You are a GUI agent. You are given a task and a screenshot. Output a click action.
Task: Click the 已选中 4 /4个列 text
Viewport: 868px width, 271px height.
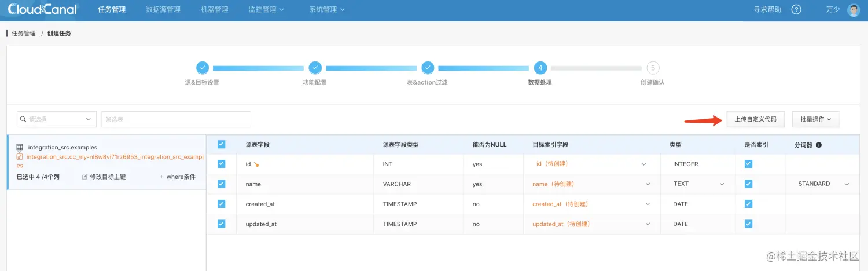click(x=38, y=177)
